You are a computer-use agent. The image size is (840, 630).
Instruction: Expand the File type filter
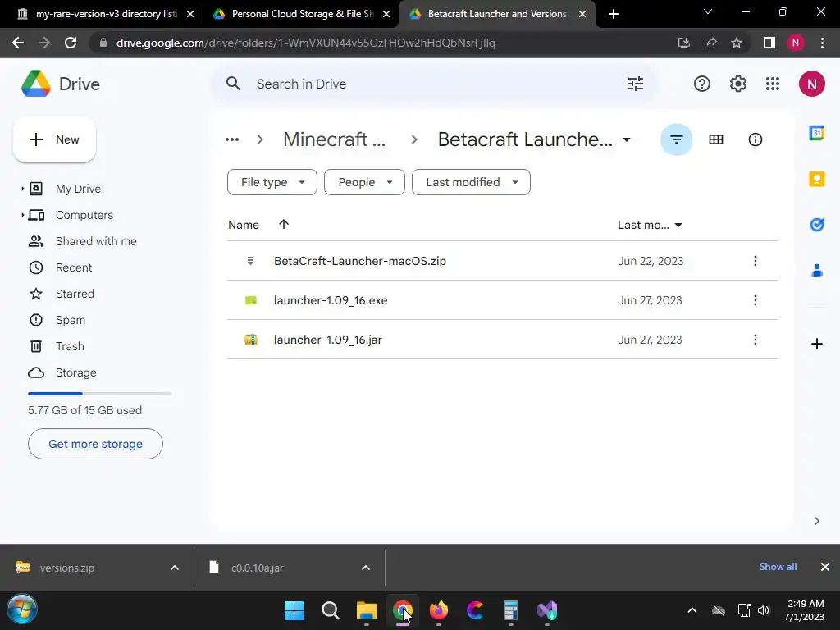click(272, 182)
